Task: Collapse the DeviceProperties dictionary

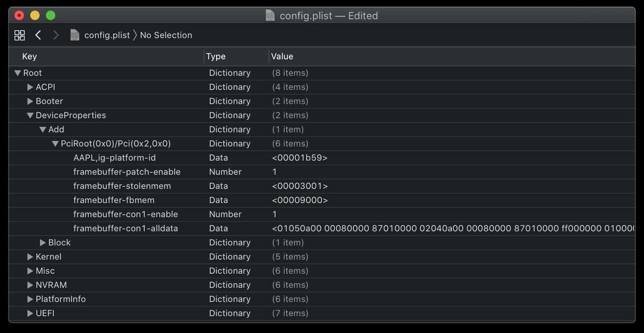Action: [x=30, y=115]
